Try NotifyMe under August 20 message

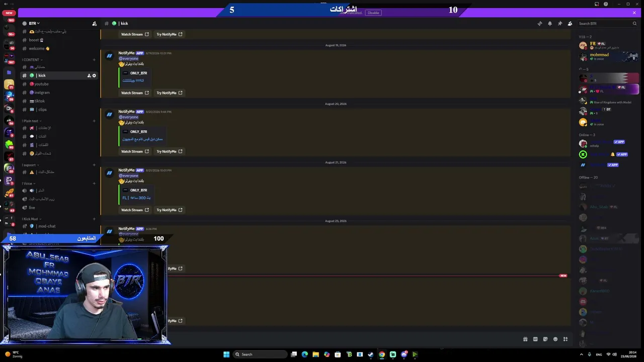coord(170,151)
